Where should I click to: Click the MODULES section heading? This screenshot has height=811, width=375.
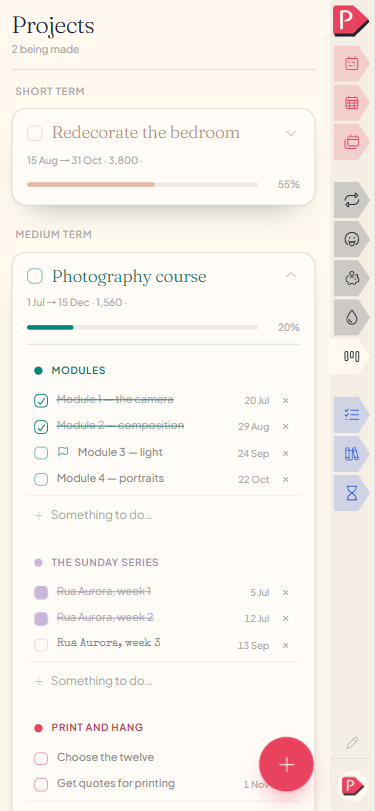79,370
